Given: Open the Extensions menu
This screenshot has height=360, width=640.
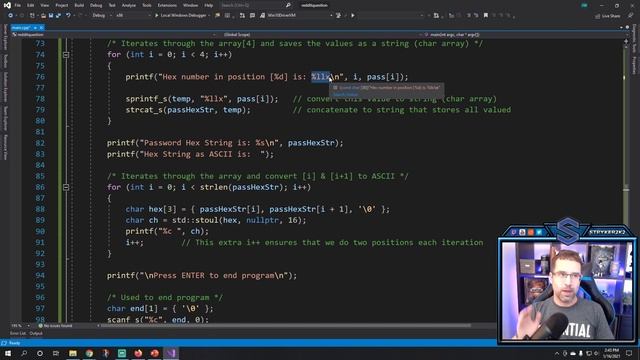Looking at the screenshot, I should click(x=167, y=5).
